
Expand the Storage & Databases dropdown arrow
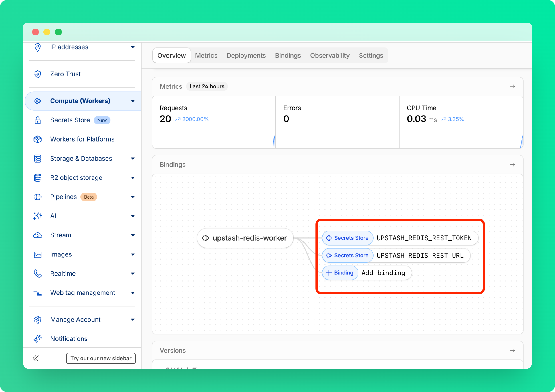[133, 159]
